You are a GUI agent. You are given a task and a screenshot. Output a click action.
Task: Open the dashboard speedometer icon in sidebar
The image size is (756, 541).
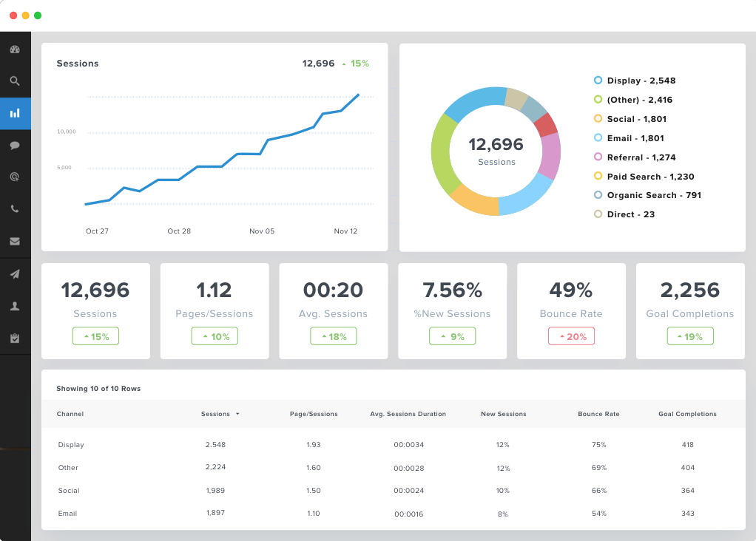coord(15,49)
